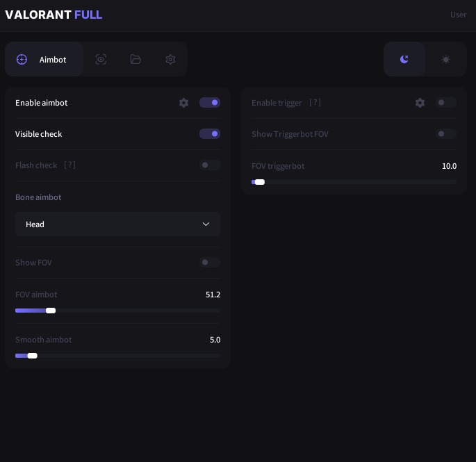This screenshot has height=462, width=476.
Task: Click the User label in header
Action: 458,15
